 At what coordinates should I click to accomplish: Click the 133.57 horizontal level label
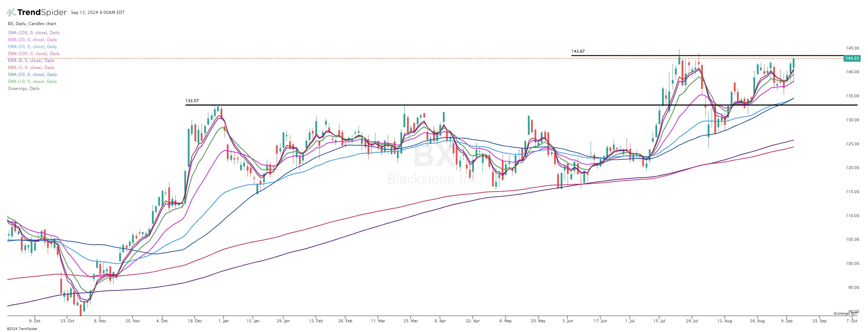click(x=192, y=101)
